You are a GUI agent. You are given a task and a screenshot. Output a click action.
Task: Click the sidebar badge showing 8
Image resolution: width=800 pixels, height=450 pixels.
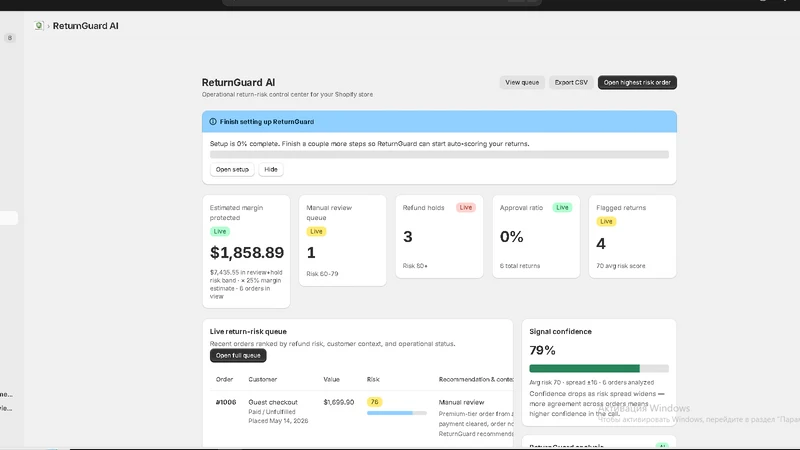pyautogui.click(x=10, y=38)
